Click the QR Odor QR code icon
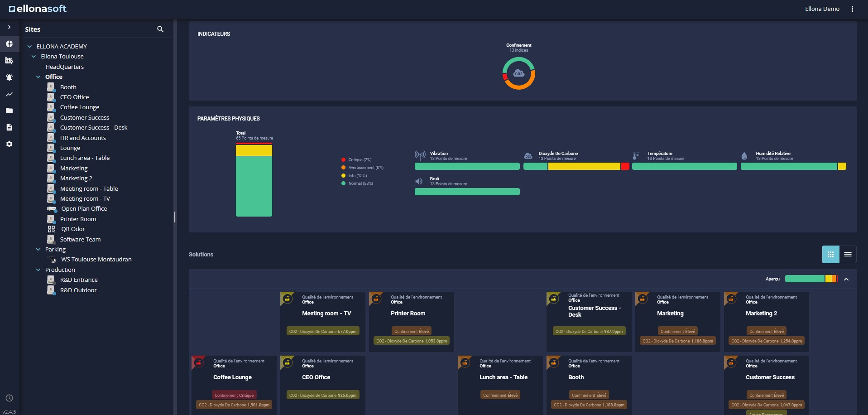The width and height of the screenshot is (868, 415). (52, 229)
